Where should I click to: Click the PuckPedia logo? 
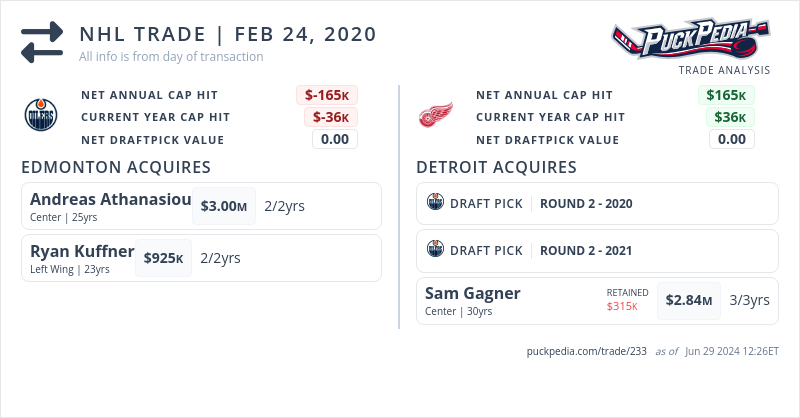(691, 38)
